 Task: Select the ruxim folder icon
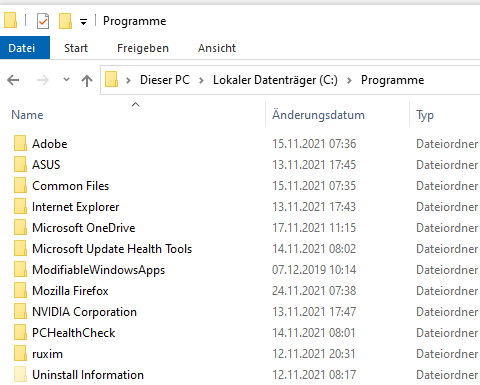20,353
